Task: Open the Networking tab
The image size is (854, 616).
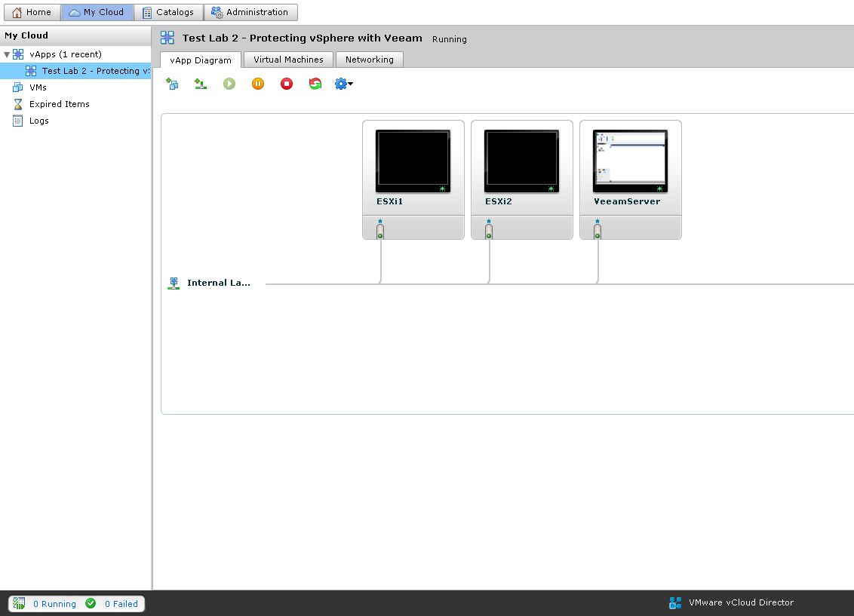Action: (x=369, y=60)
